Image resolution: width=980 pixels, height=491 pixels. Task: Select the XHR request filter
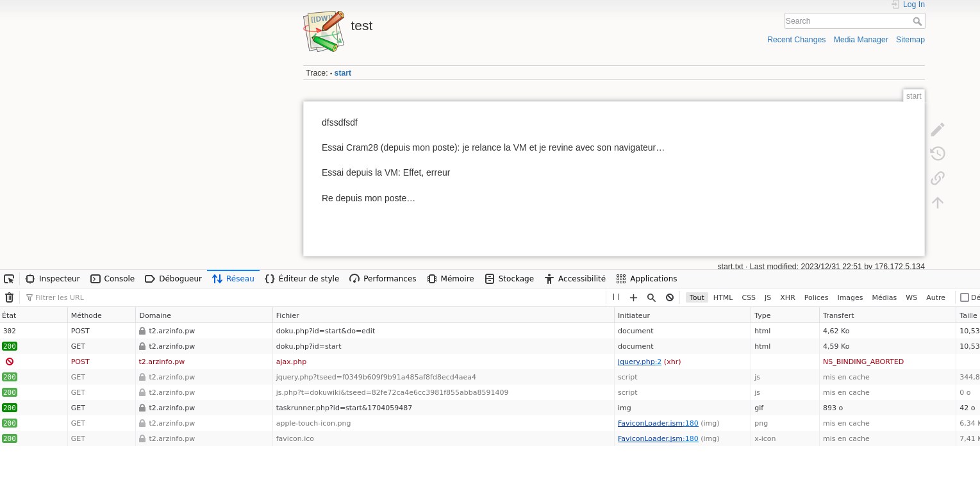click(x=787, y=297)
